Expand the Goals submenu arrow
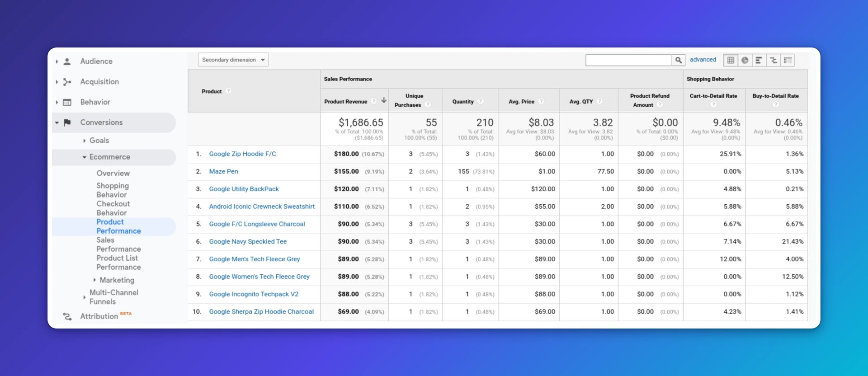Screen dimensions: 868x376 [x=85, y=141]
